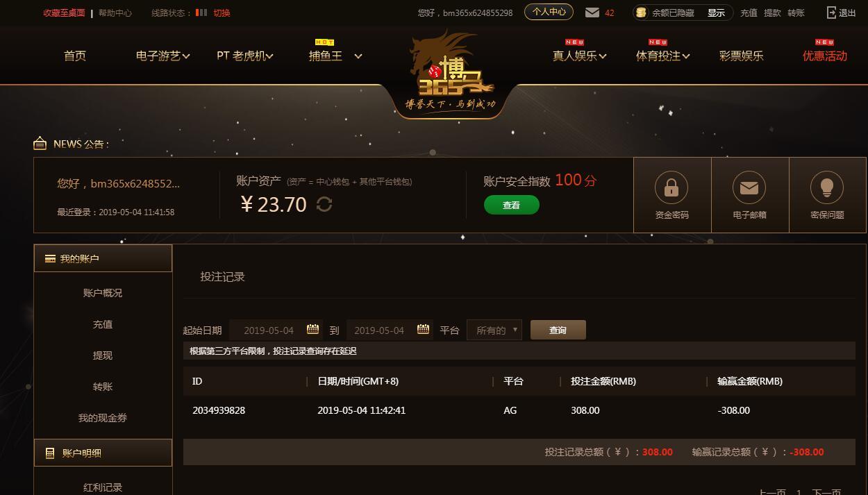Click the green 查看 button
Viewport: 868px width, 495px height.
coord(512,205)
